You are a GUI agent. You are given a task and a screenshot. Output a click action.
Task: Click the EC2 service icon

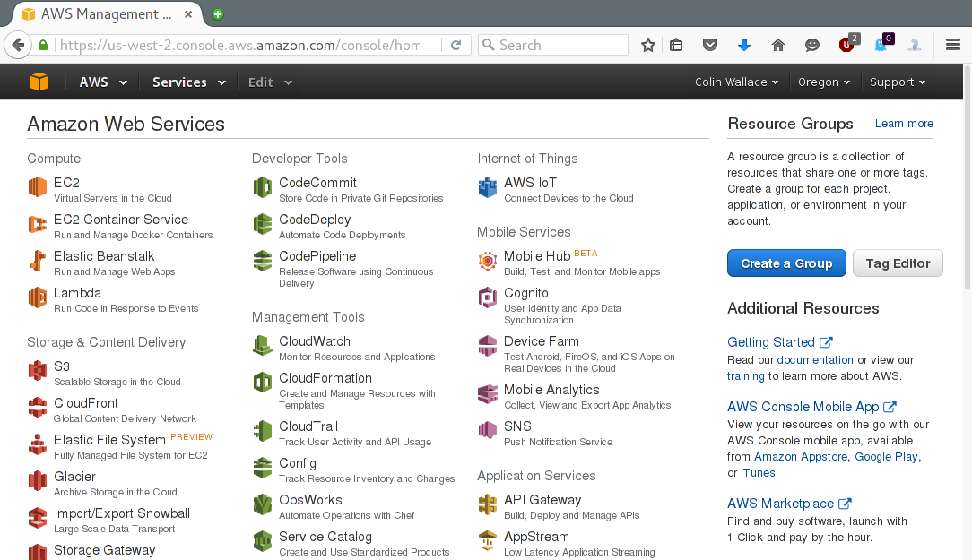coord(37,186)
